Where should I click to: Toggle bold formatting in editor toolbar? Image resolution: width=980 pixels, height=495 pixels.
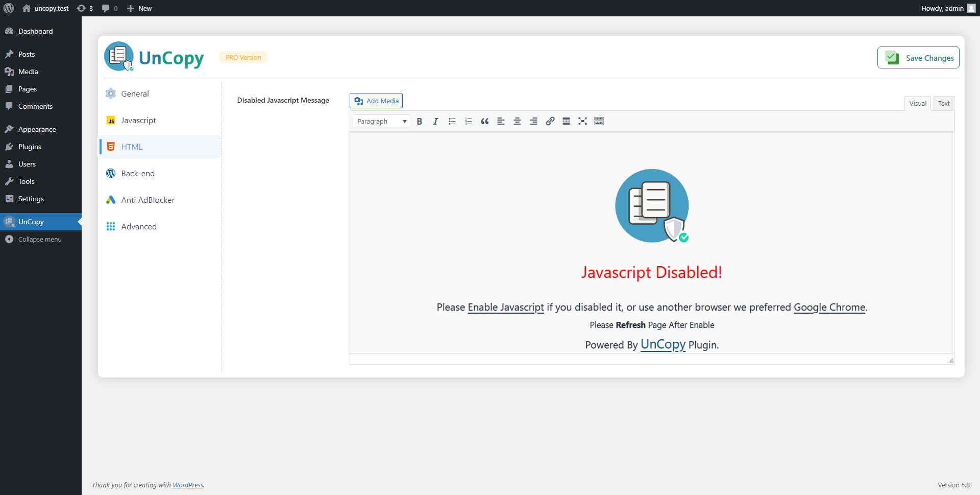point(419,122)
